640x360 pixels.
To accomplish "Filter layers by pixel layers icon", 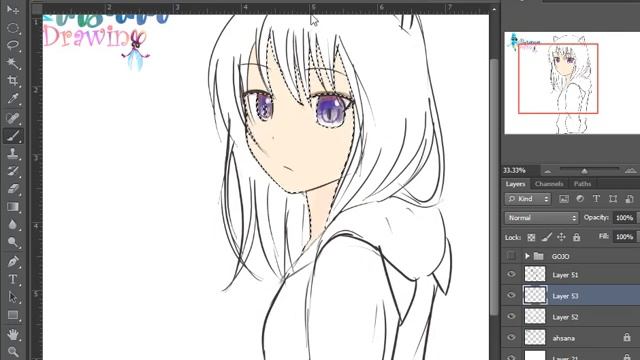I will click(564, 199).
